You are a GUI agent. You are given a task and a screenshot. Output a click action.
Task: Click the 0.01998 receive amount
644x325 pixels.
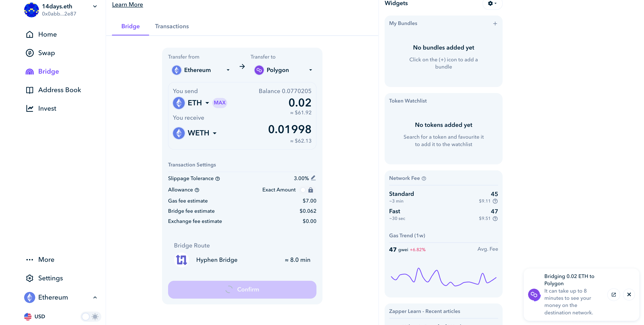coord(290,129)
